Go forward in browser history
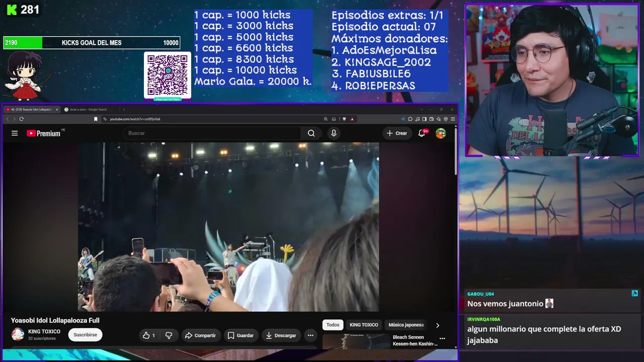Viewport: 644px width, 362px height. 14,119
